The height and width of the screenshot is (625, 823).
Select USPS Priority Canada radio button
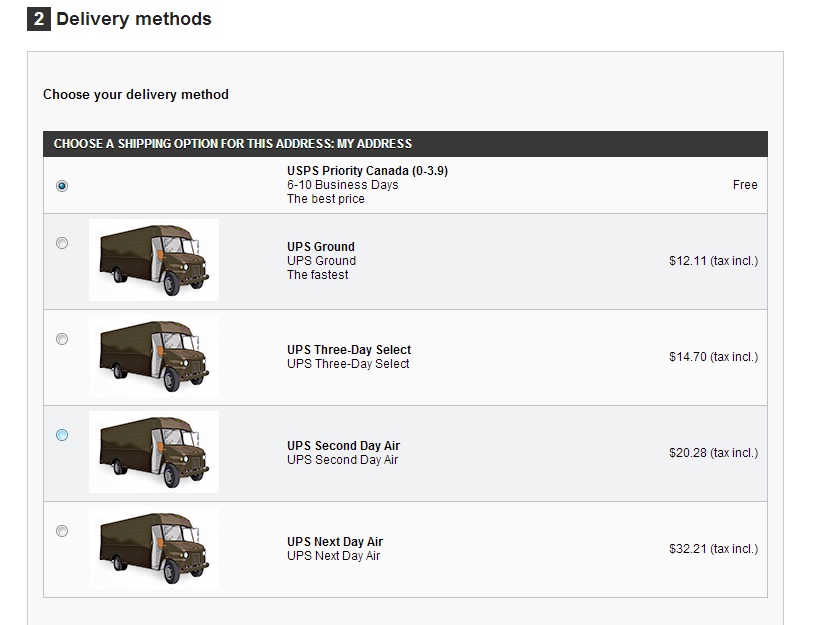coord(62,185)
